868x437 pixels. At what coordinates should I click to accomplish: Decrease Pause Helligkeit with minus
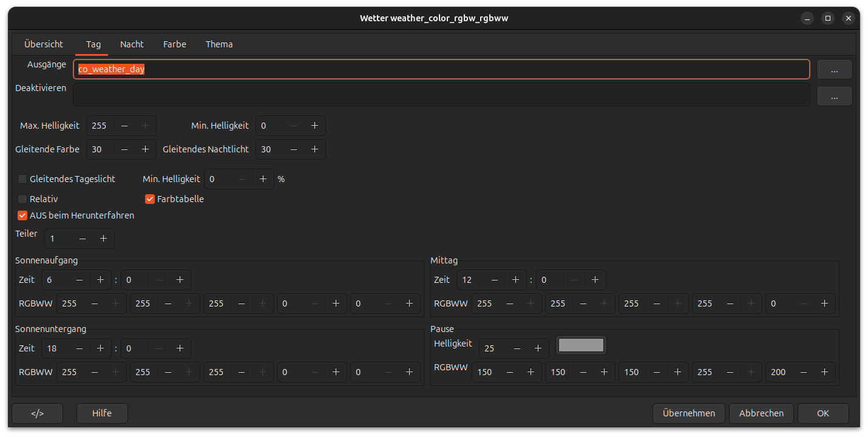point(517,348)
